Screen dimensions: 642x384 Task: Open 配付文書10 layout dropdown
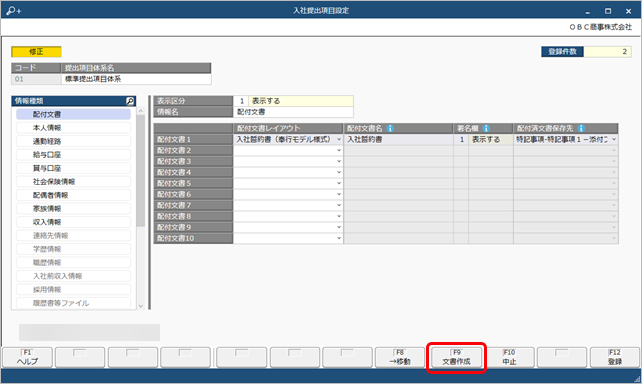click(339, 238)
